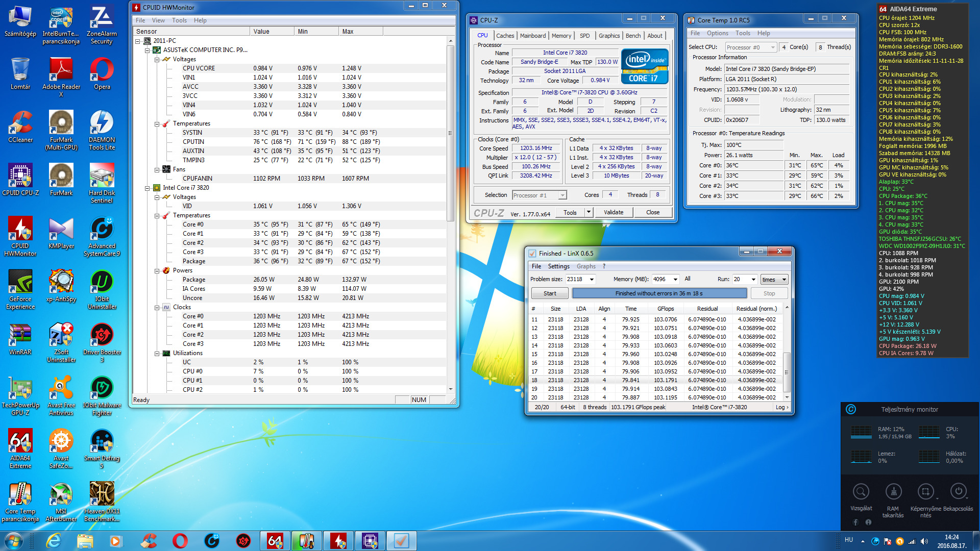The height and width of the screenshot is (551, 980).
Task: Collapse the Temperatures node under Intel Core i7
Action: tap(157, 215)
